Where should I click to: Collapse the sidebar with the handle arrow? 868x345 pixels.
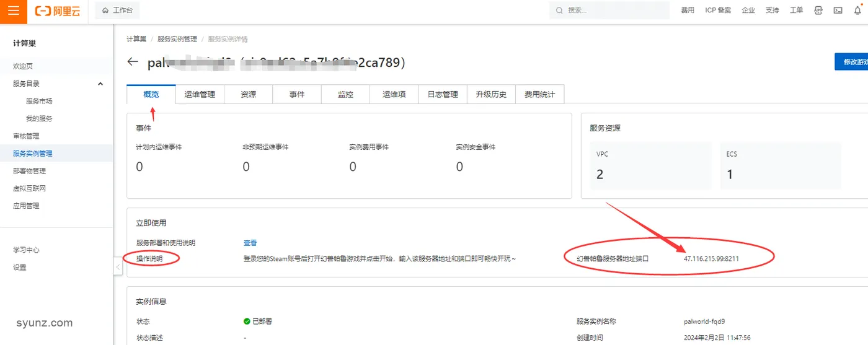coord(118,267)
